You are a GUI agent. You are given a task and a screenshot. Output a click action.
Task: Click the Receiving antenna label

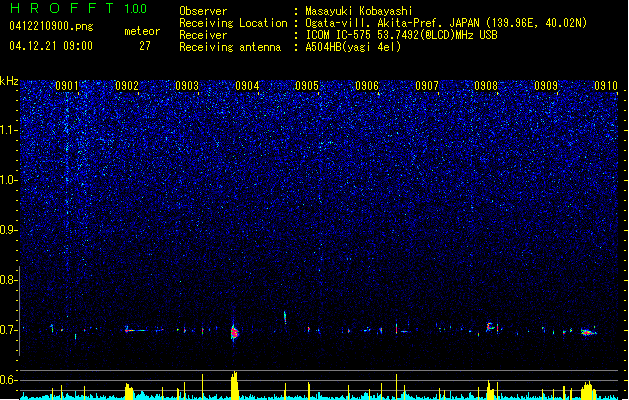[x=230, y=47]
